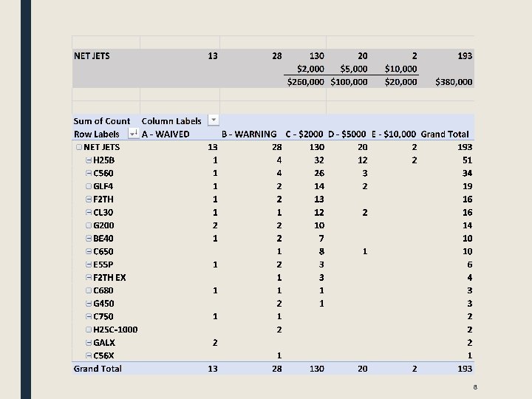
Task: Open the Row Labels sort filter dropdown
Action: point(134,133)
